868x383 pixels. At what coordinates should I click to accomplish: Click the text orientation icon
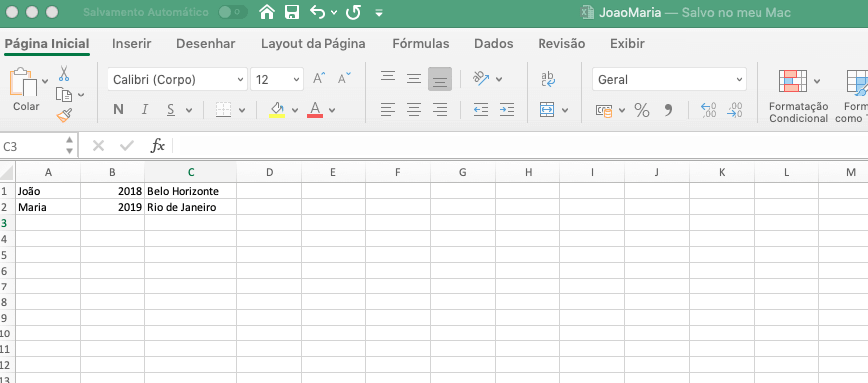pos(481,78)
